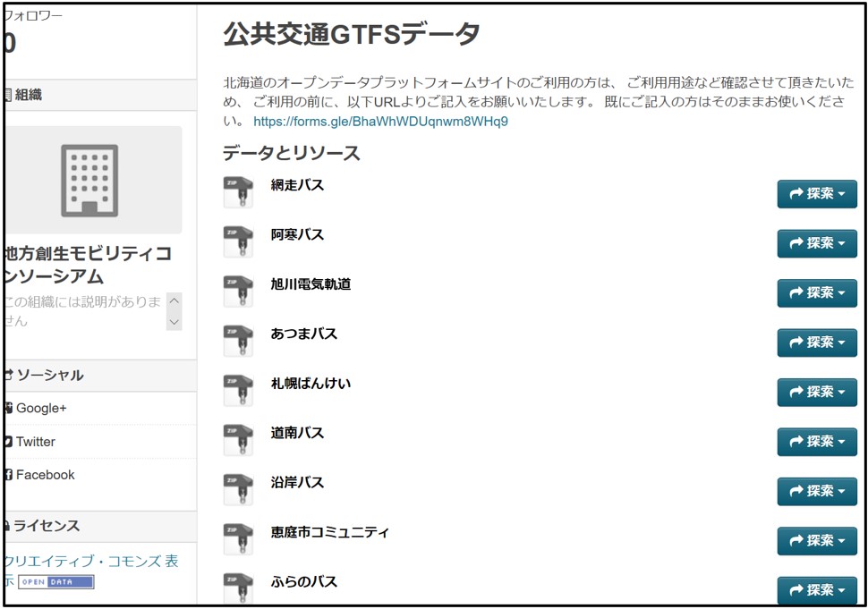868x609 pixels.
Task: Click the 公共交通GTFSデータ page heading
Action: click(x=352, y=34)
